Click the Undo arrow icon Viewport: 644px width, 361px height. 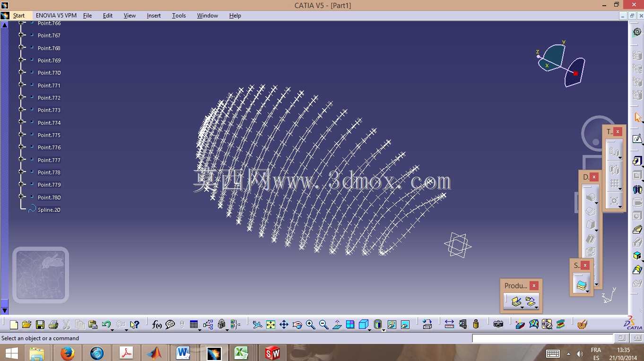[106, 325]
